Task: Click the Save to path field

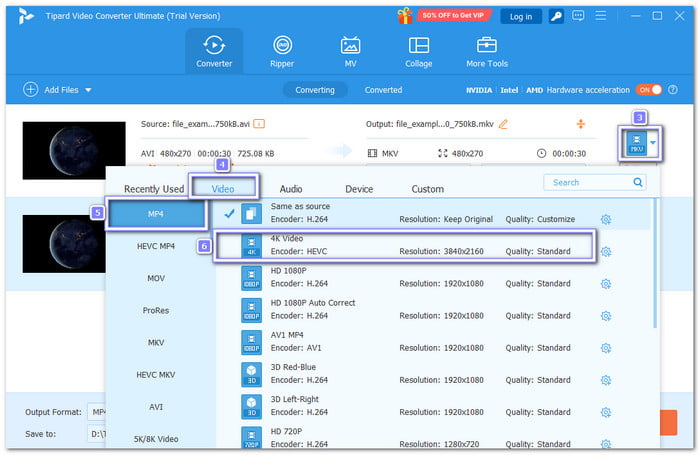Action: click(x=96, y=434)
